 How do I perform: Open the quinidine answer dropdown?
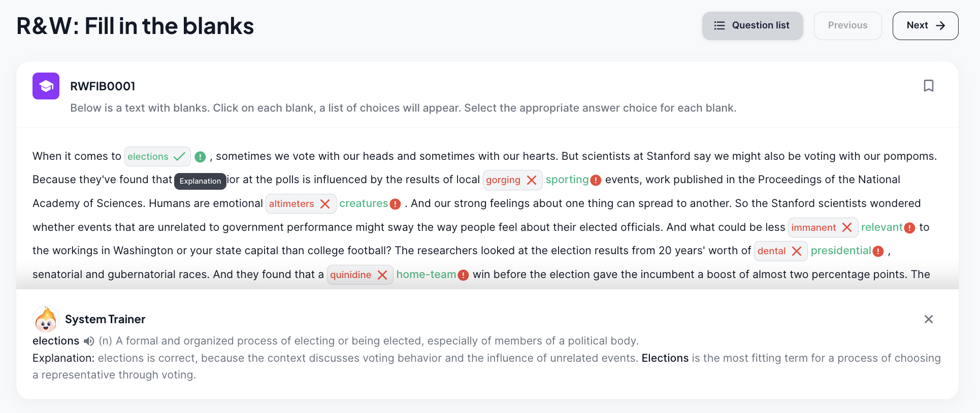click(x=360, y=274)
